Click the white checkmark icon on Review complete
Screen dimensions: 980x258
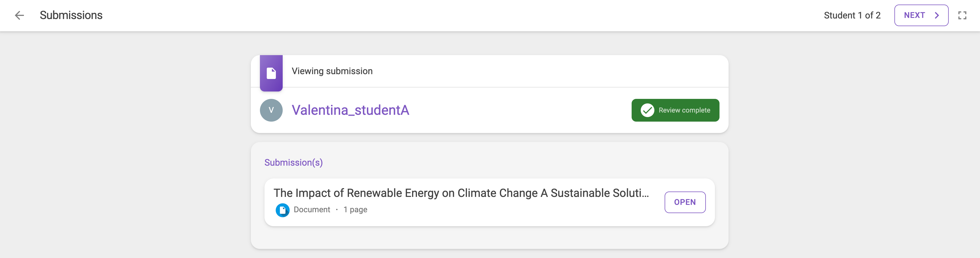click(x=647, y=110)
